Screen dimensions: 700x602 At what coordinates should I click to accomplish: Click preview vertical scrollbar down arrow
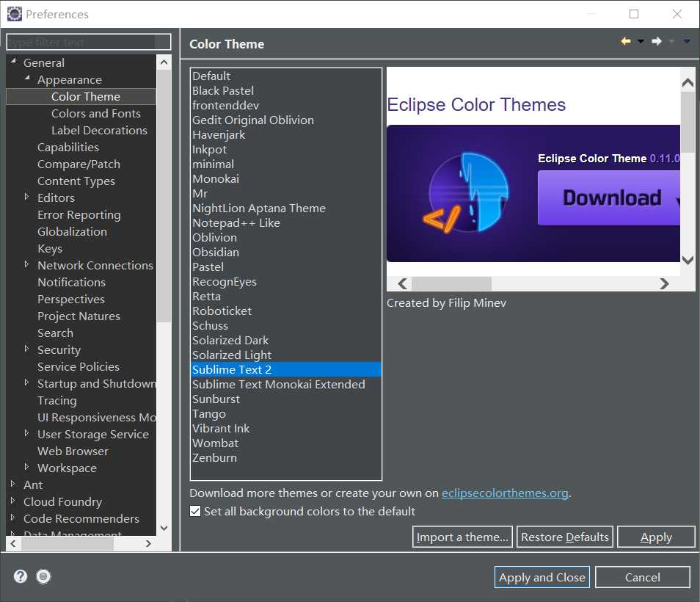point(688,259)
